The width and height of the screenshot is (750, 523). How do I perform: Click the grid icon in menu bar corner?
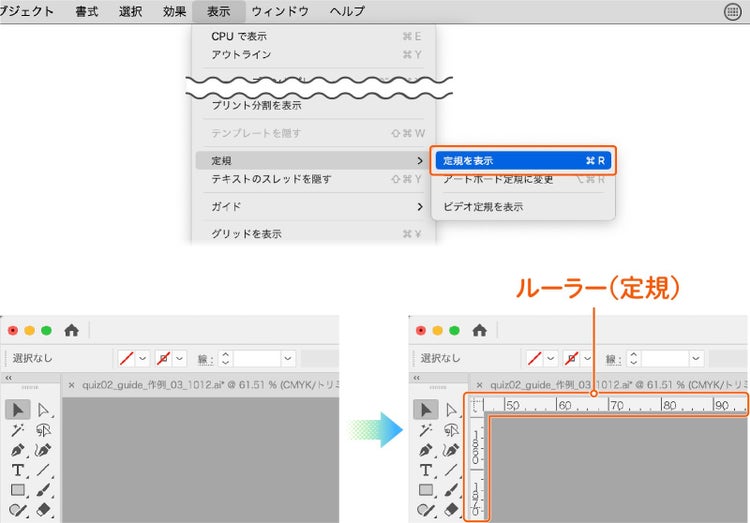(x=732, y=11)
